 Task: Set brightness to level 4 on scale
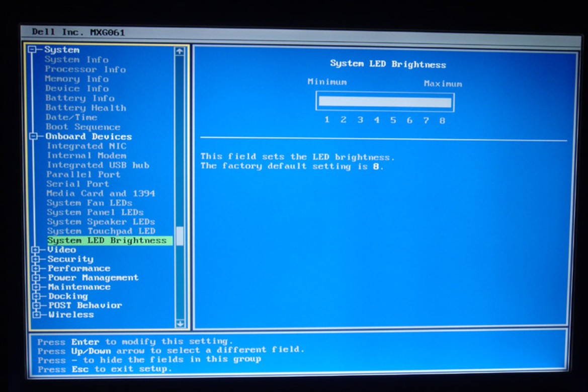point(377,120)
